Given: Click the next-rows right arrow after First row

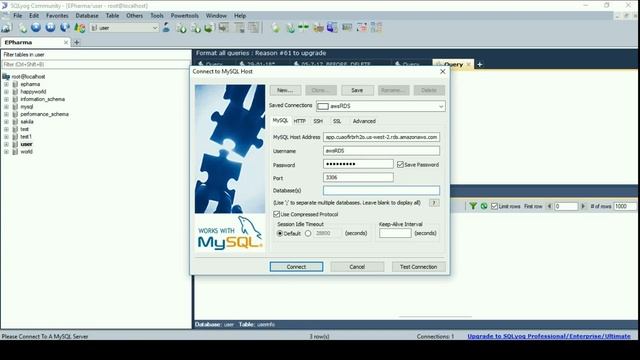Looking at the screenshot, I should click(x=583, y=206).
